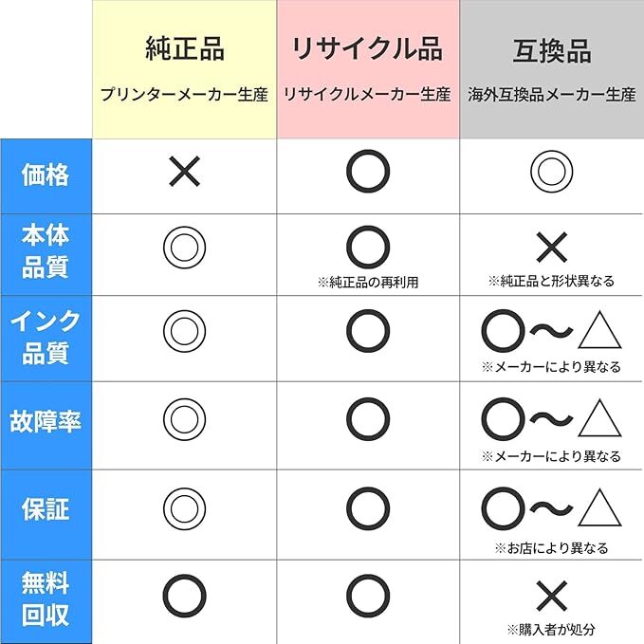Image resolution: width=644 pixels, height=644 pixels.
Task: Click the triangle in 互換品 故障率 row
Action: (x=599, y=418)
